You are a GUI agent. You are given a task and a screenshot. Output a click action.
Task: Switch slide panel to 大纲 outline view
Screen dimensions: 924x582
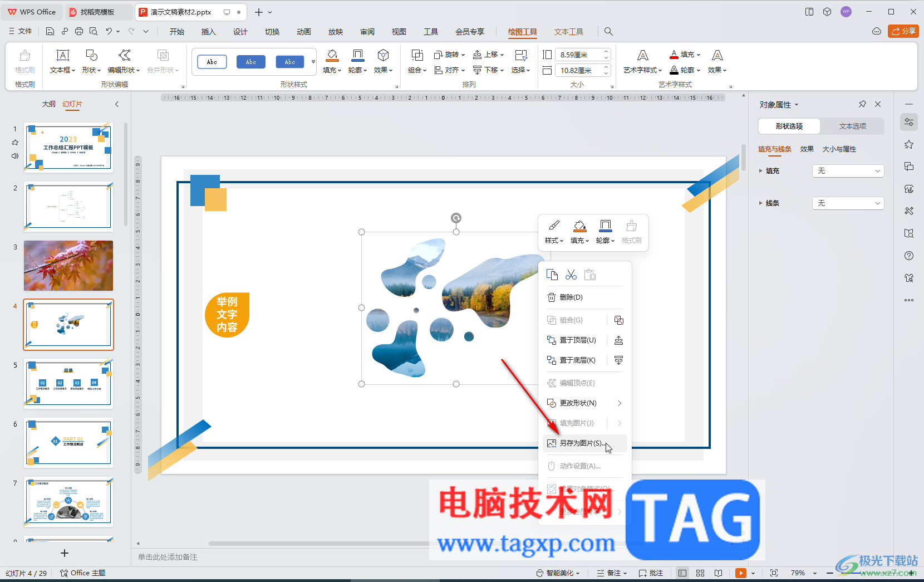(49, 104)
